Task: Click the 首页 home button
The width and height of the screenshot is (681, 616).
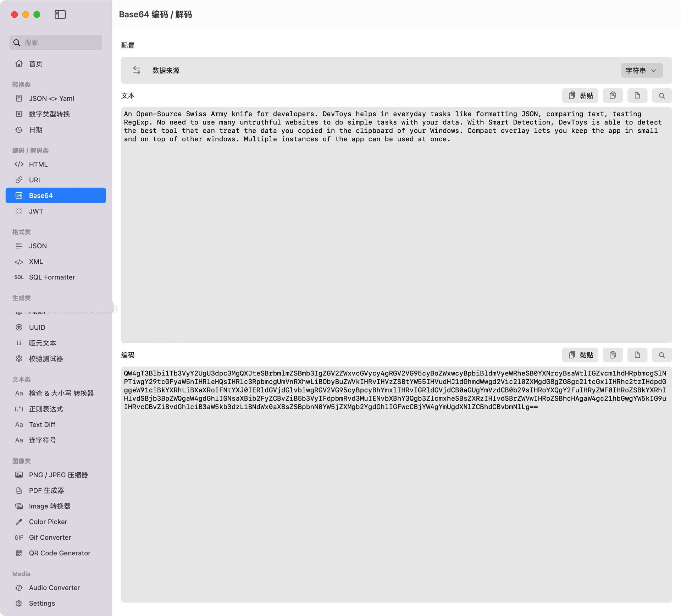Action: 35,64
